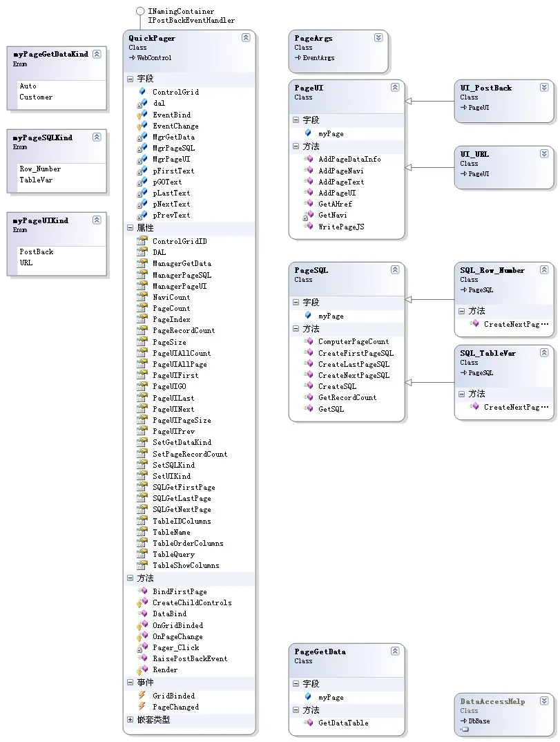Click the WritePageJS method icon

(x=309, y=226)
